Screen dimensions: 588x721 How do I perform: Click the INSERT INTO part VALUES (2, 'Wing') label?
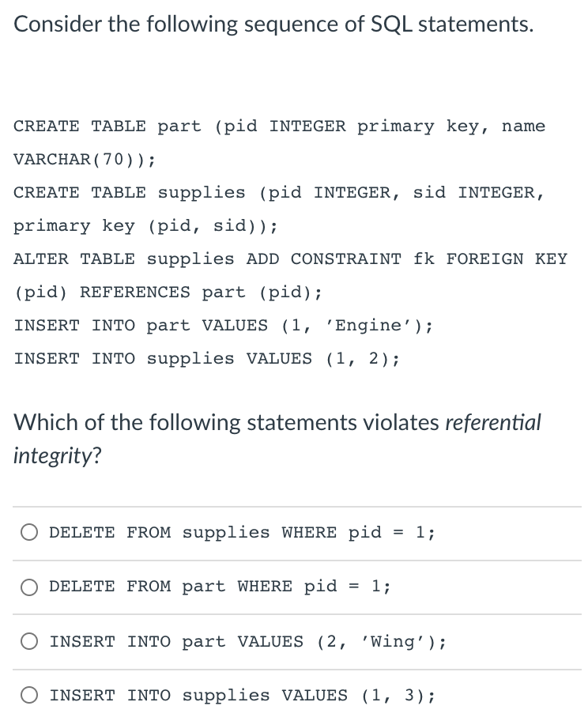(245, 641)
